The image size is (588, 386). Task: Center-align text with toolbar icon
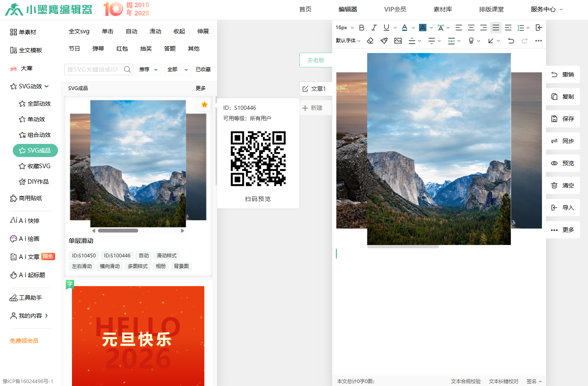pos(471,28)
